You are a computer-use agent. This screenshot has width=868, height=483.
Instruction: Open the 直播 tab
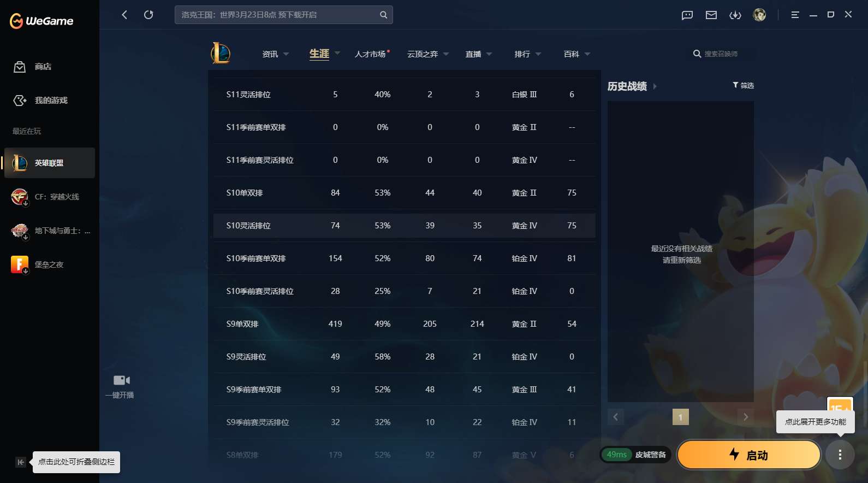[473, 54]
